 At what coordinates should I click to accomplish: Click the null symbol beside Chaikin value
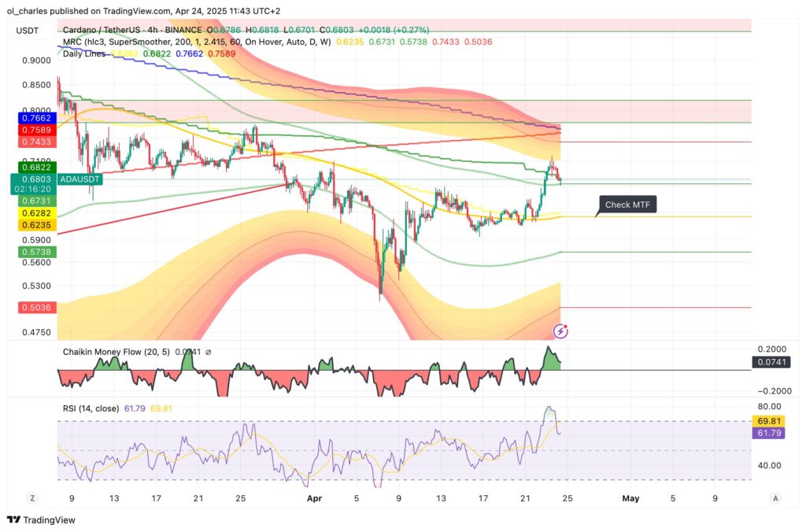[x=208, y=352]
